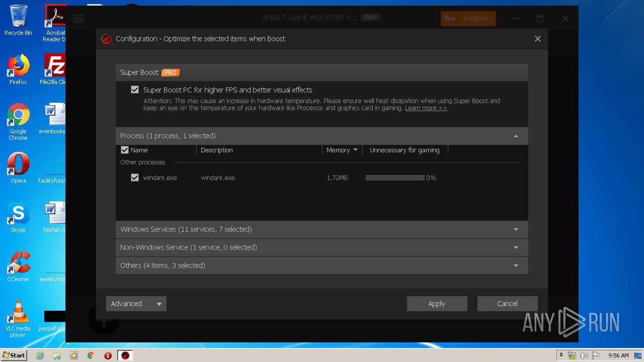Expand the Windows Services section
This screenshot has height=362, width=644.
click(x=322, y=229)
